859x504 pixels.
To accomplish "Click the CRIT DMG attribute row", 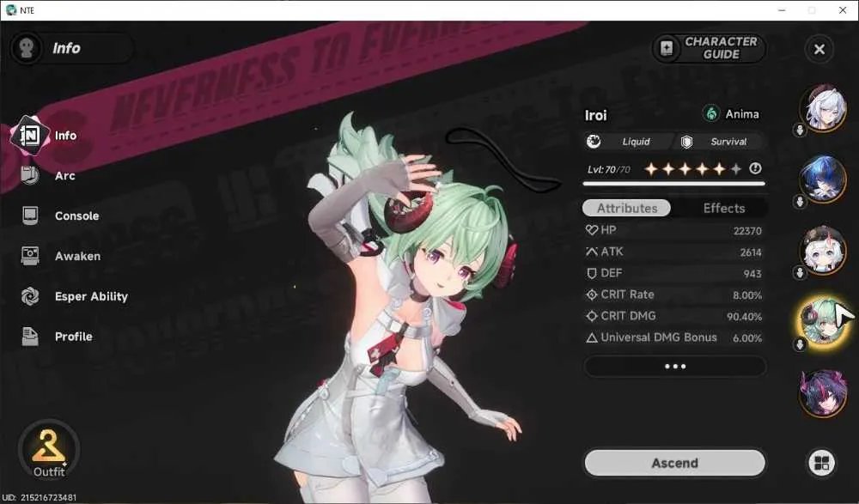I will click(673, 316).
